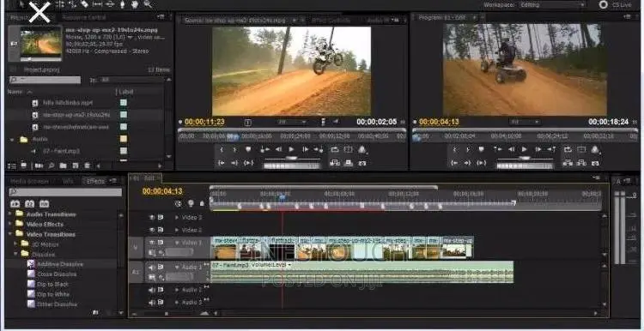Select the Zoom magnifier tool in the top toolbar
The height and width of the screenshot is (331, 644).
coord(148,4)
